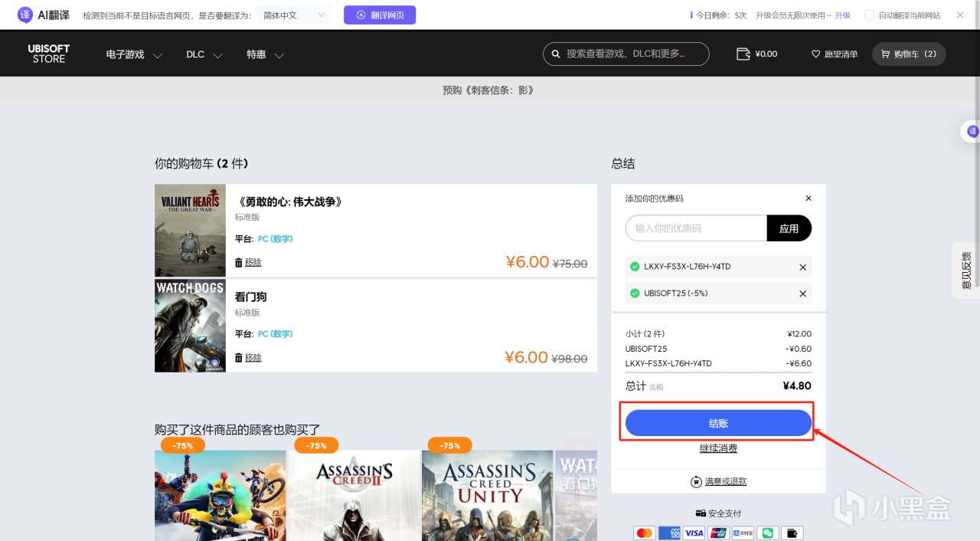Image resolution: width=980 pixels, height=541 pixels.
Task: Click the Ubisoft wallet payment icon
Action: [x=792, y=533]
